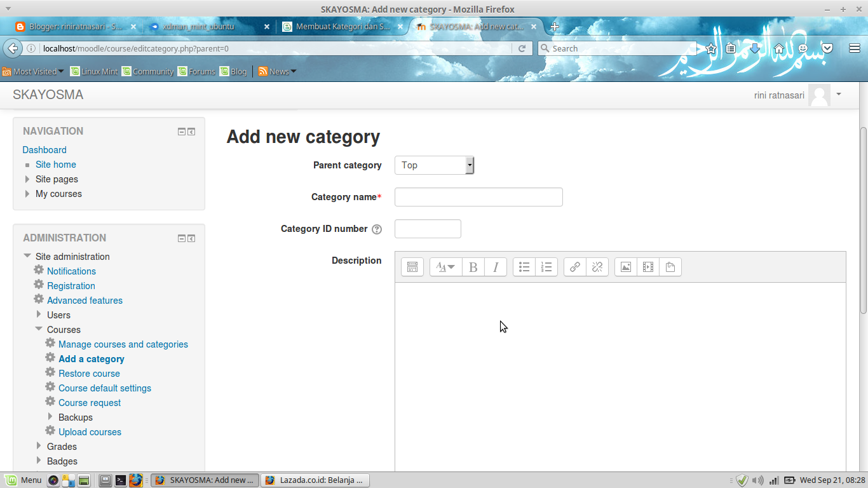Viewport: 868px width, 488px height.
Task: Switch to the Membuat Kategori dan S... tab
Action: pyautogui.click(x=342, y=27)
